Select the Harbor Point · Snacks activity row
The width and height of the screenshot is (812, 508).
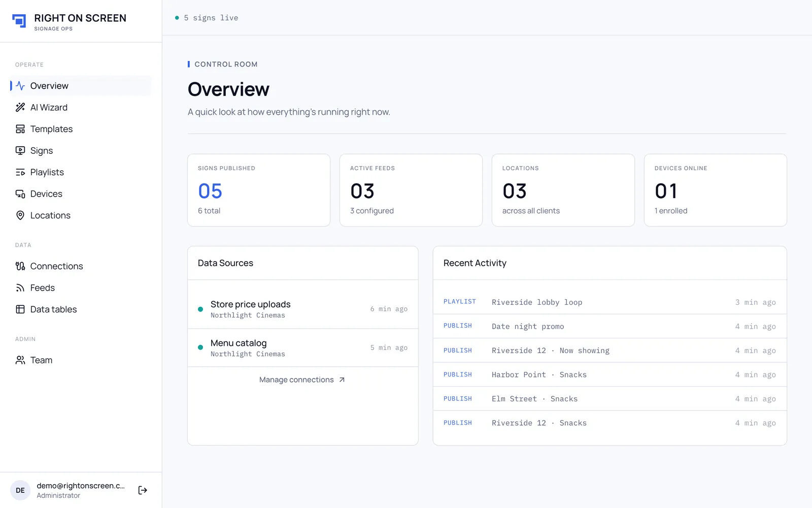(x=610, y=374)
